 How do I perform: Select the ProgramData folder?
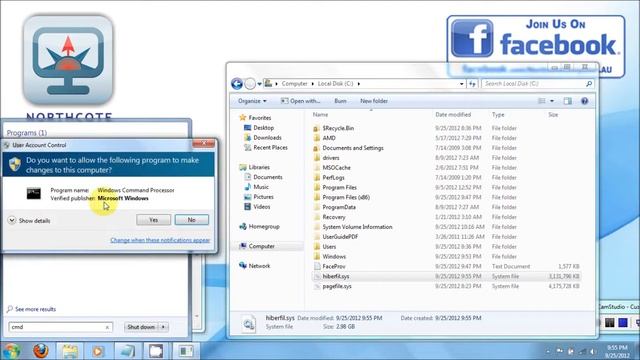tap(334, 207)
